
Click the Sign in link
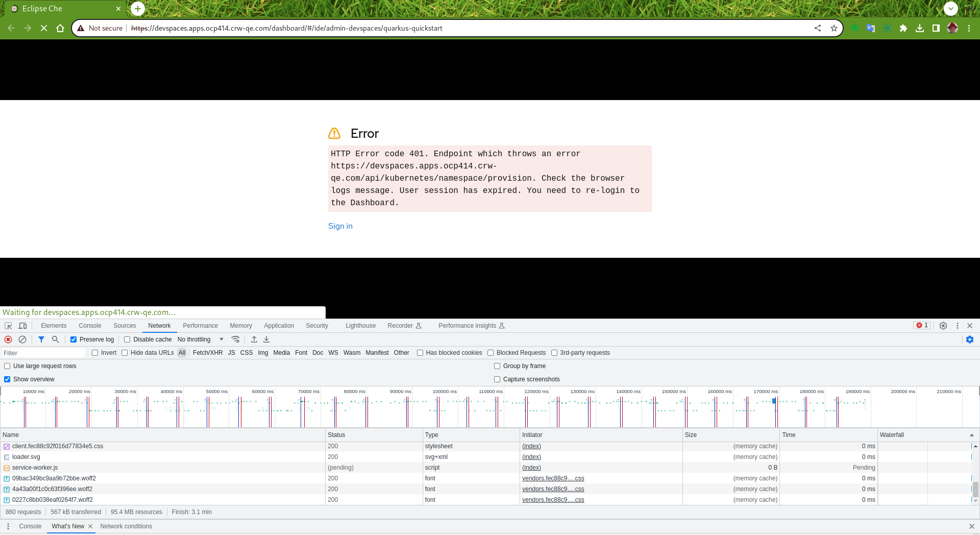340,226
